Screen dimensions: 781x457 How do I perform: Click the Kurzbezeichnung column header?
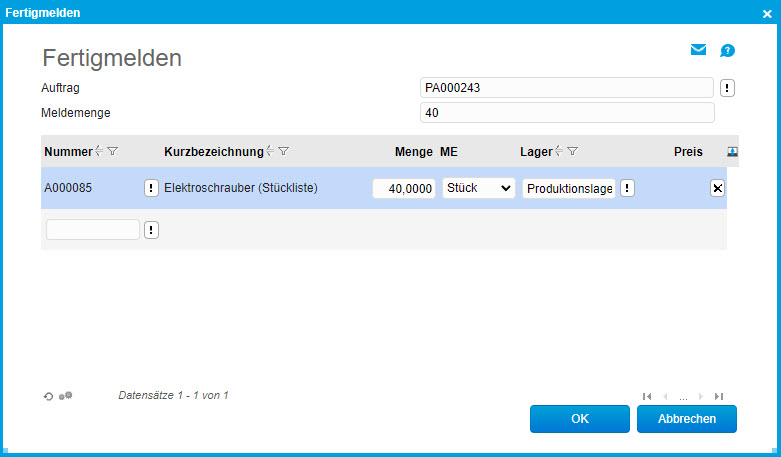point(214,151)
